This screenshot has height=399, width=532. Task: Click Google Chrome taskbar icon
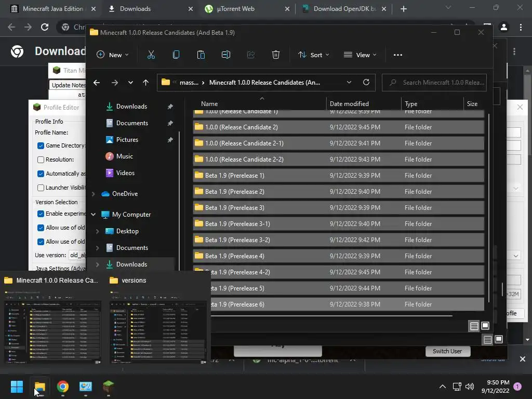pyautogui.click(x=63, y=387)
